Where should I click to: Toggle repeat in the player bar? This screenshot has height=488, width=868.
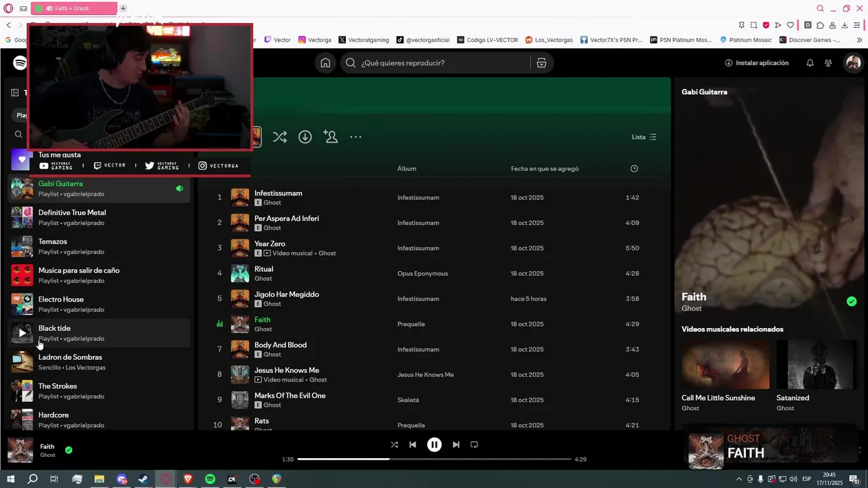pos(474,445)
